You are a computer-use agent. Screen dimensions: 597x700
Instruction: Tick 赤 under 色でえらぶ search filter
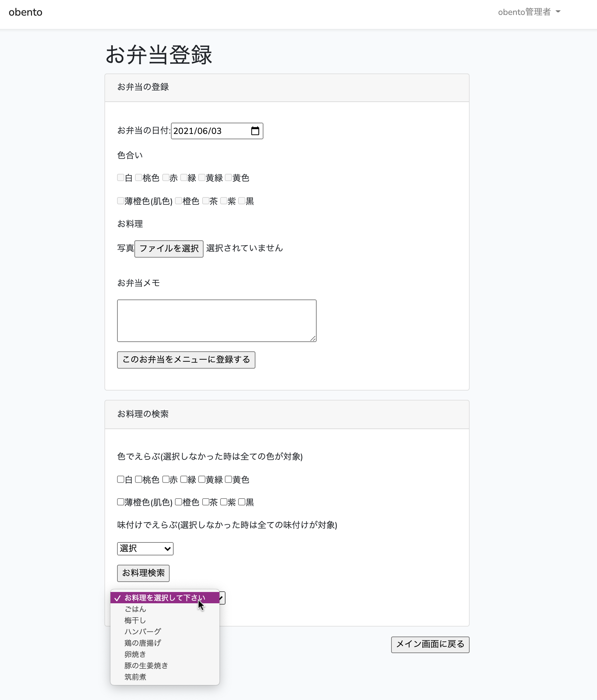pyautogui.click(x=166, y=479)
